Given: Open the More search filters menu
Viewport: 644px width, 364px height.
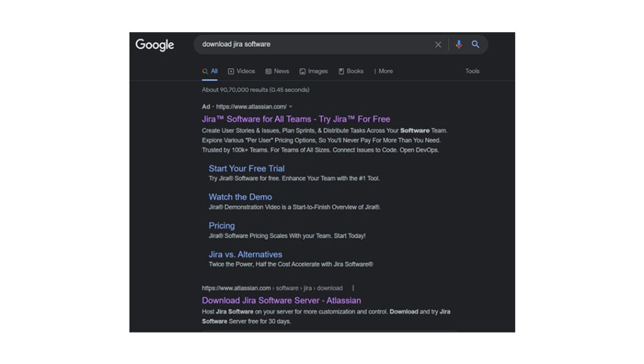Looking at the screenshot, I should coord(383,71).
